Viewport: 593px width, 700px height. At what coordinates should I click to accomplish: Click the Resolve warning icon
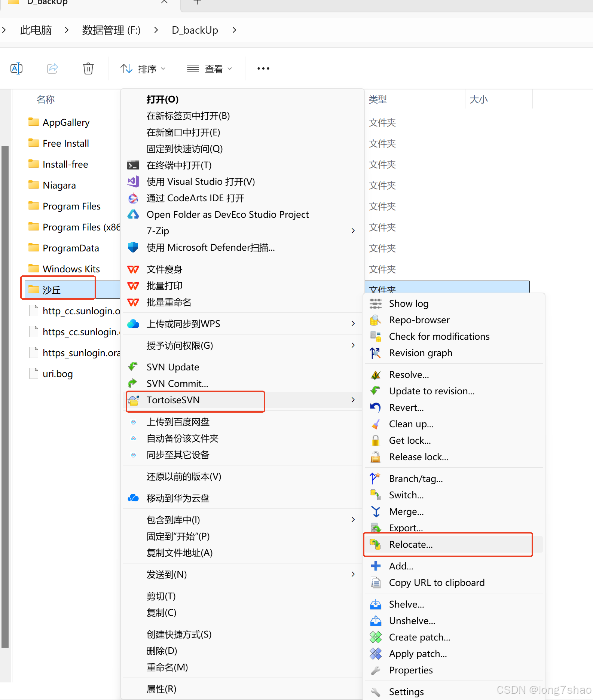[376, 375]
